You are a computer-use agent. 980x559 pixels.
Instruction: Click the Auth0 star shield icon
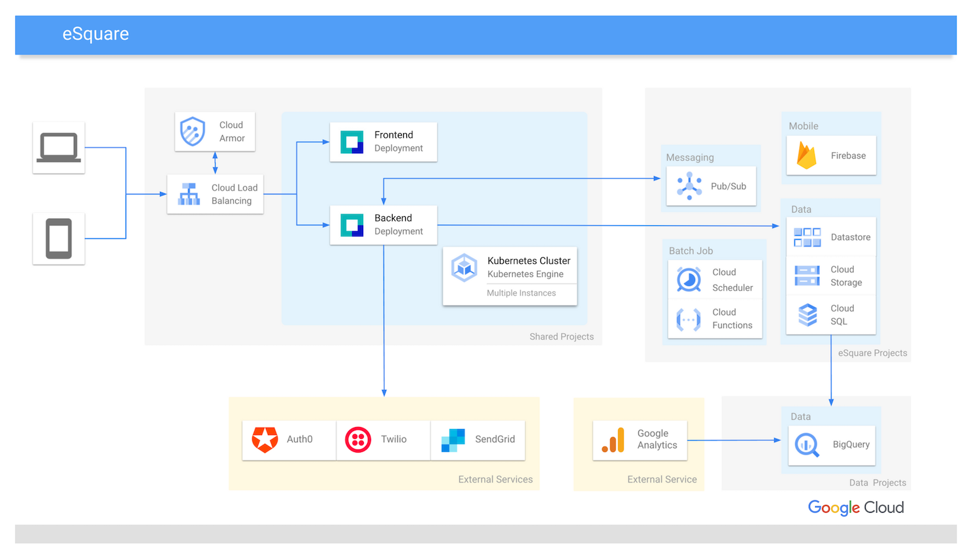tap(265, 439)
